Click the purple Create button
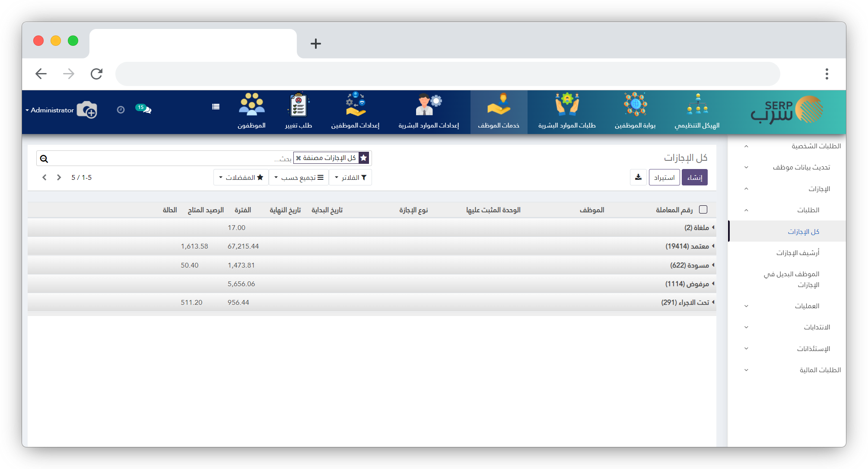 click(694, 178)
